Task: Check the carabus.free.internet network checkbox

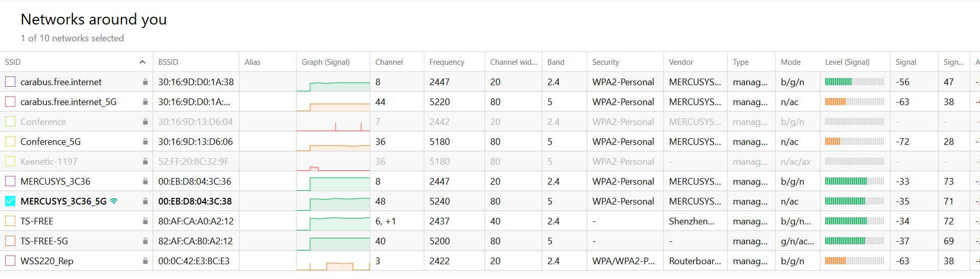Action: [10, 82]
